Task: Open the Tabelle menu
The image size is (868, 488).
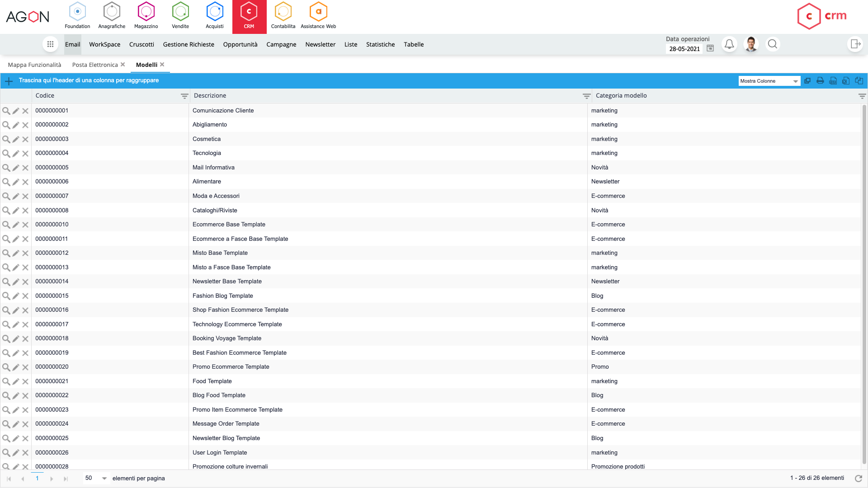Action: tap(414, 44)
